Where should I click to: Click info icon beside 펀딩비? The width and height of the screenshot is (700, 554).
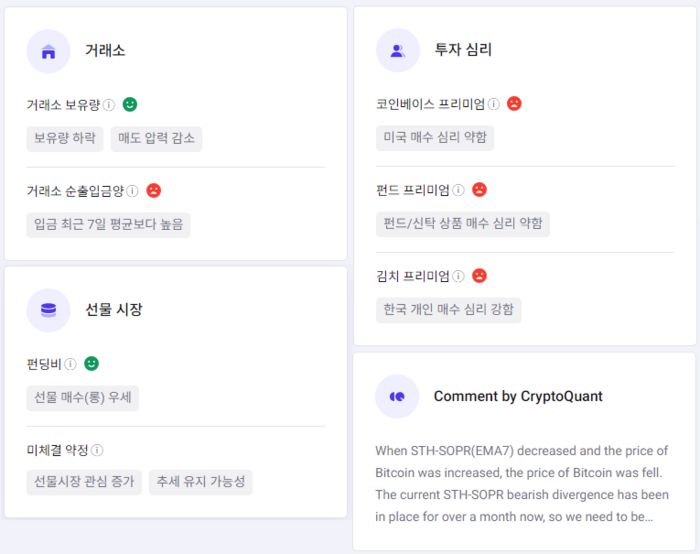click(x=71, y=364)
